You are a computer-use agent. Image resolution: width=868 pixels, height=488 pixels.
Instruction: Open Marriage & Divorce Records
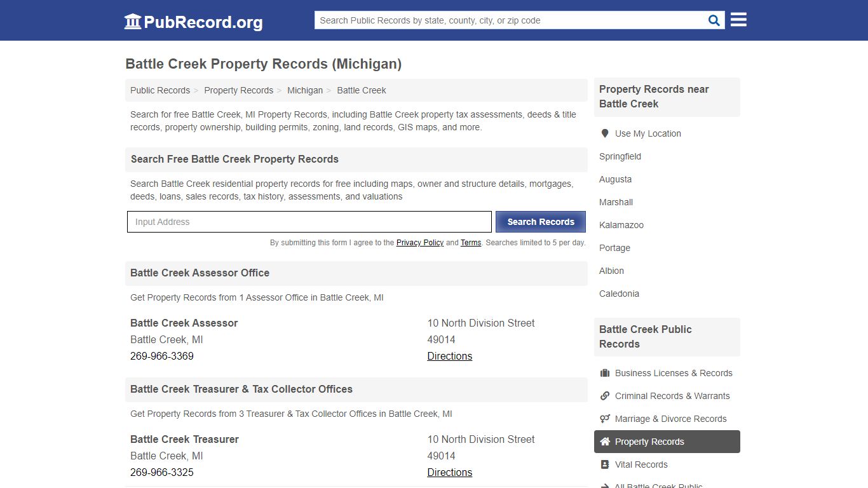[670, 419]
